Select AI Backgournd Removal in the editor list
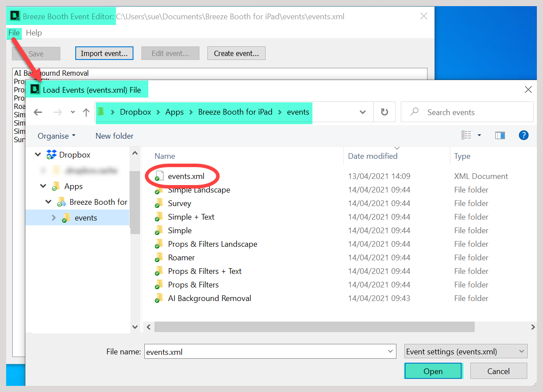543x392 pixels. click(x=52, y=73)
